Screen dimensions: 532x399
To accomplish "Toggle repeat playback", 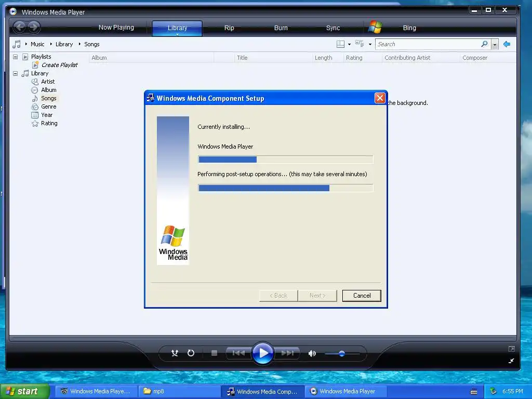I will point(191,353).
